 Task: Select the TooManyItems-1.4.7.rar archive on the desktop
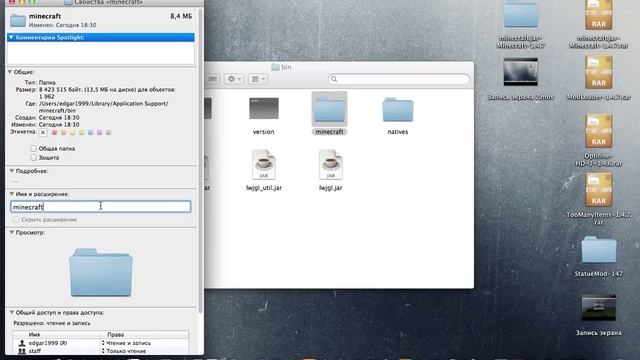pos(599,190)
